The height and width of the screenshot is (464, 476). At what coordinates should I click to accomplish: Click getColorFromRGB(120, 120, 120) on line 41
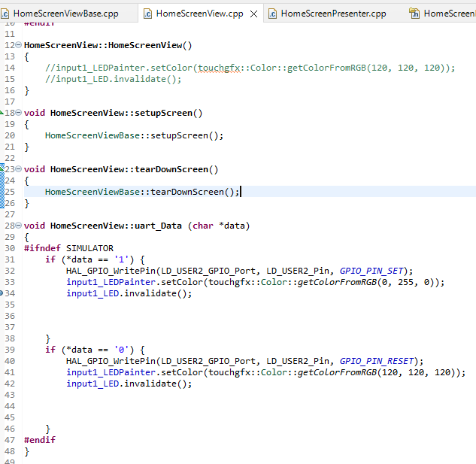[x=378, y=372]
